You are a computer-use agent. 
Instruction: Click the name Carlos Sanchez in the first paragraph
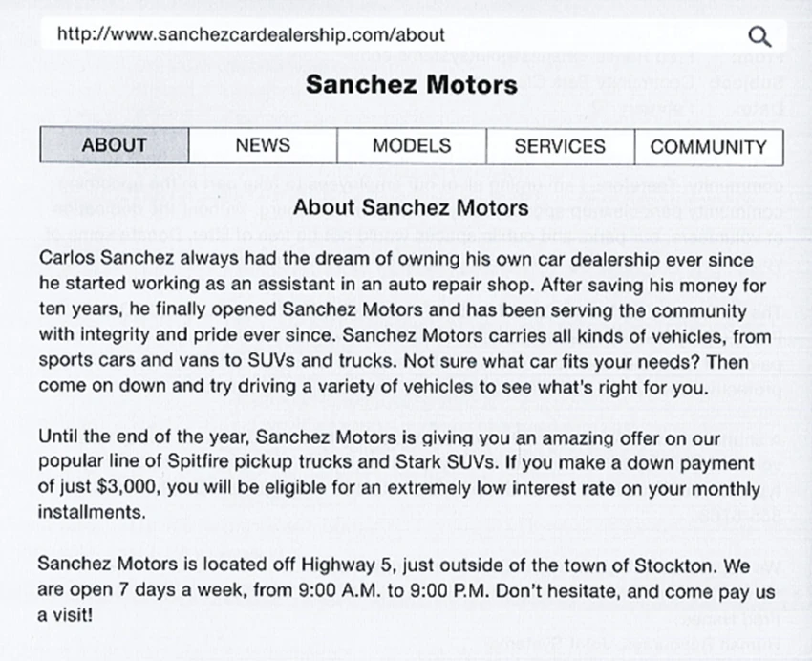(x=106, y=258)
